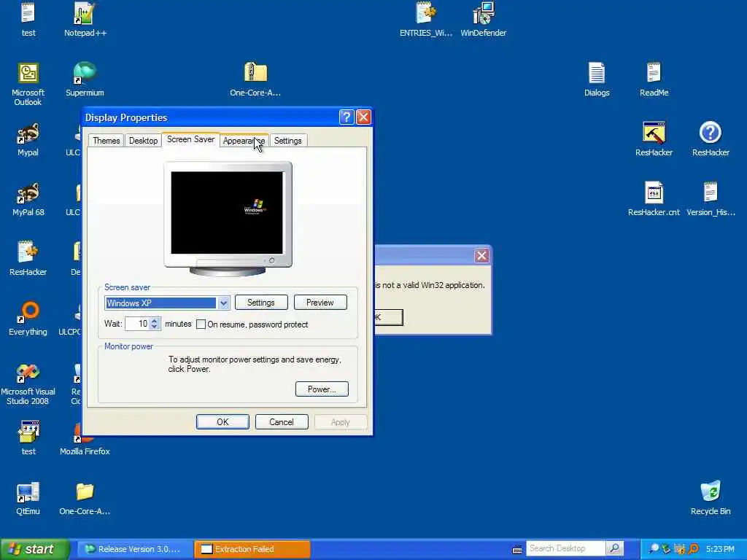Open monitor Power settings
Image resolution: width=747 pixels, height=560 pixels.
(x=322, y=389)
